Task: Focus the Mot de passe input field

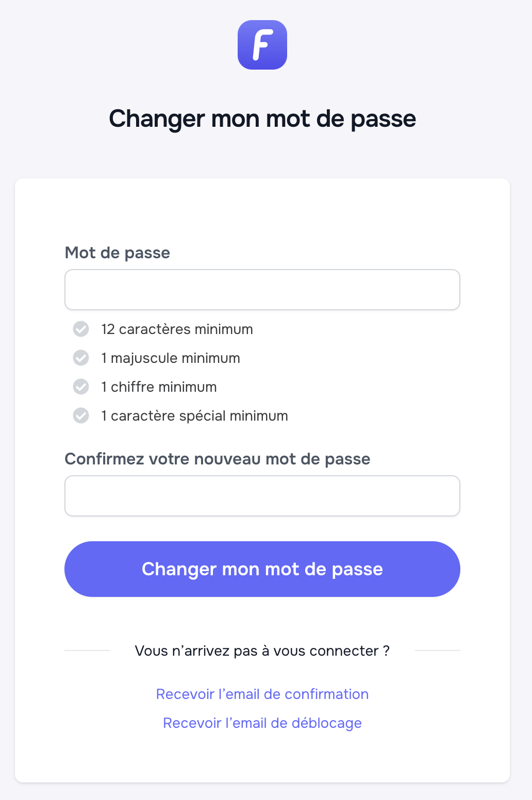Action: click(x=262, y=290)
